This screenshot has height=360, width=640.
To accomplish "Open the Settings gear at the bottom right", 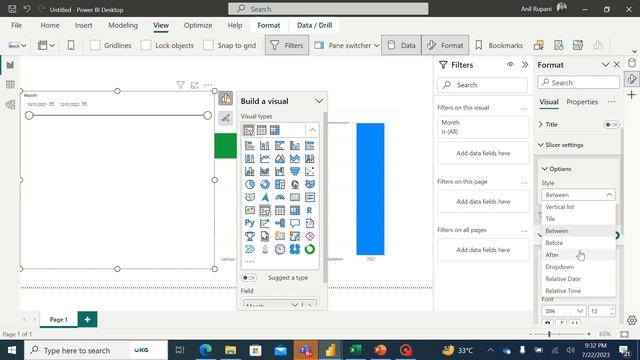I will (632, 320).
